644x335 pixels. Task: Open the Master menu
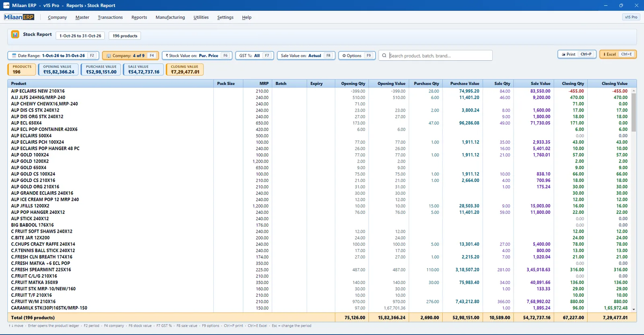[82, 17]
